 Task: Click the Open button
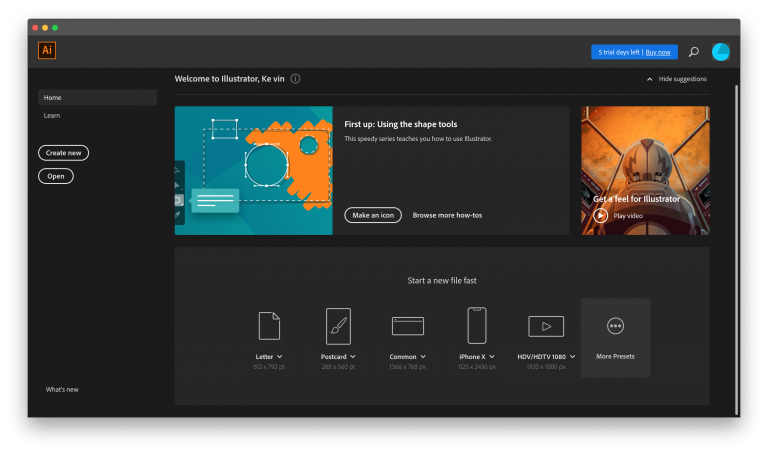point(56,176)
